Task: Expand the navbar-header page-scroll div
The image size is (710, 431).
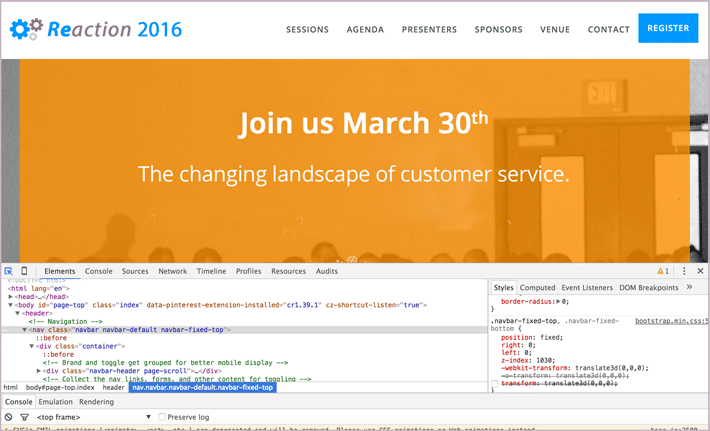Action: pyautogui.click(x=39, y=371)
